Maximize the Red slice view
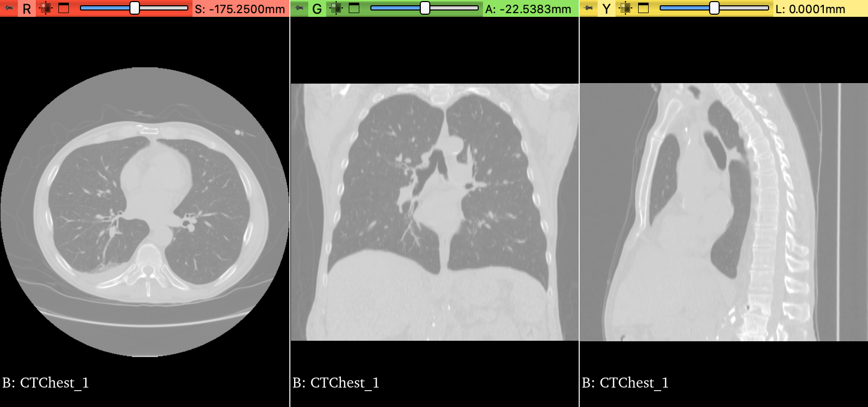 click(x=64, y=8)
